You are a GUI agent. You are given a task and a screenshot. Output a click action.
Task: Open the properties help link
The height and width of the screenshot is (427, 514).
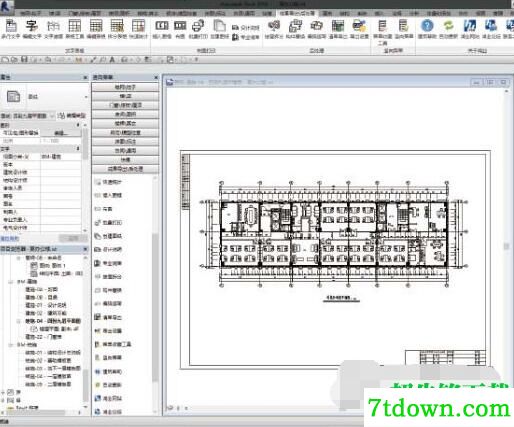(10, 239)
